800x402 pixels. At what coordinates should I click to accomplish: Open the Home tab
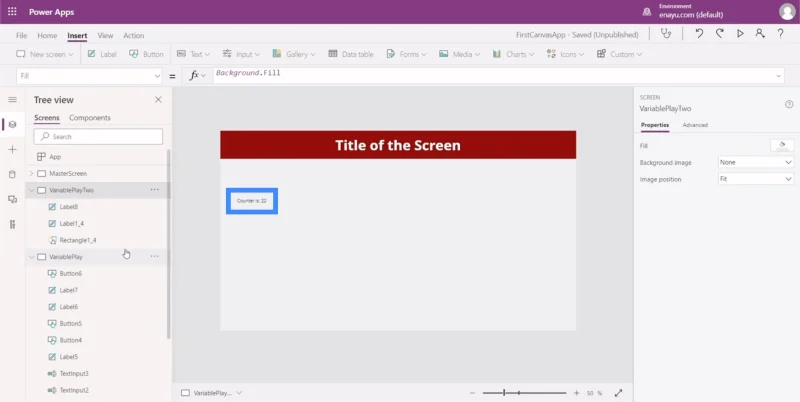[47, 36]
